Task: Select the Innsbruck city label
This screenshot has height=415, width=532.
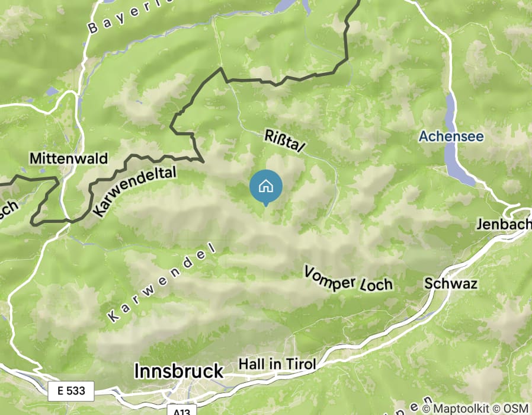Action: [179, 371]
